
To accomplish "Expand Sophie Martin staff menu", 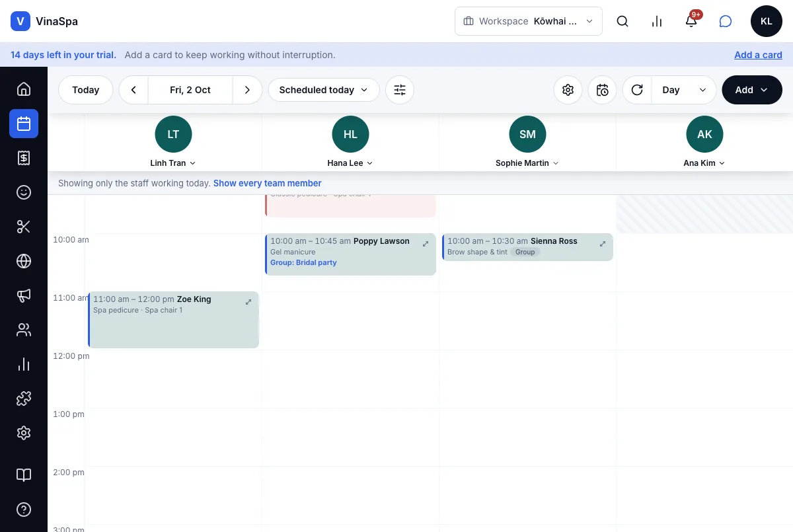I will point(527,163).
